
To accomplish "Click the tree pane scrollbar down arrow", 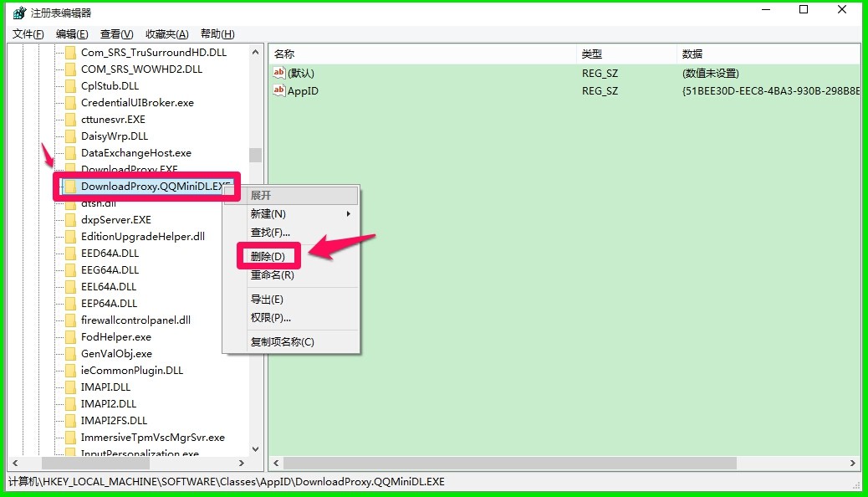I will (254, 449).
